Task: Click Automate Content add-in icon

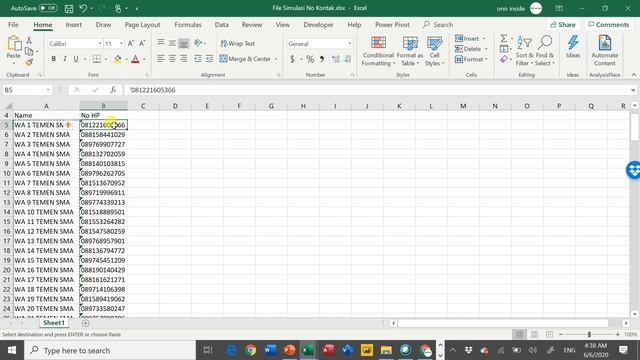Action: click(604, 51)
